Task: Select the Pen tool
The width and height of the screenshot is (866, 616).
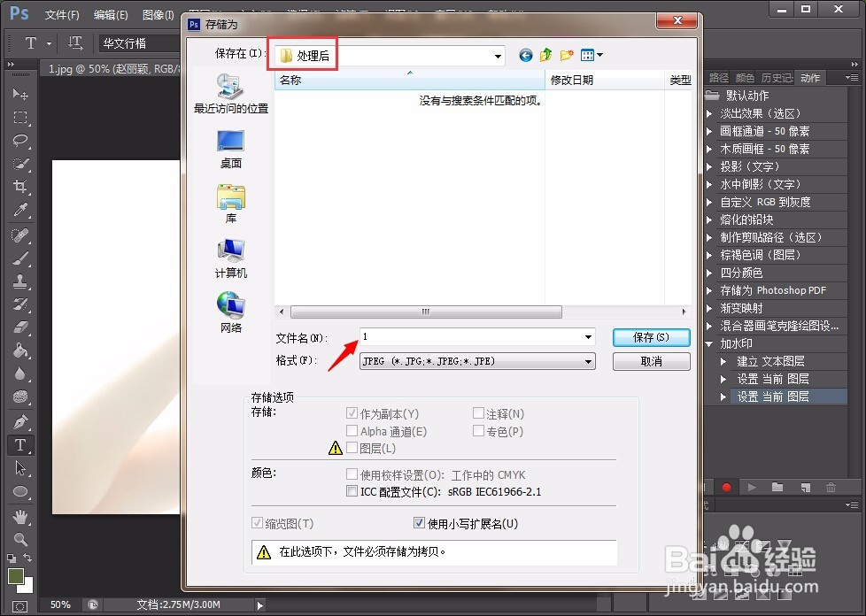Action: tap(20, 422)
